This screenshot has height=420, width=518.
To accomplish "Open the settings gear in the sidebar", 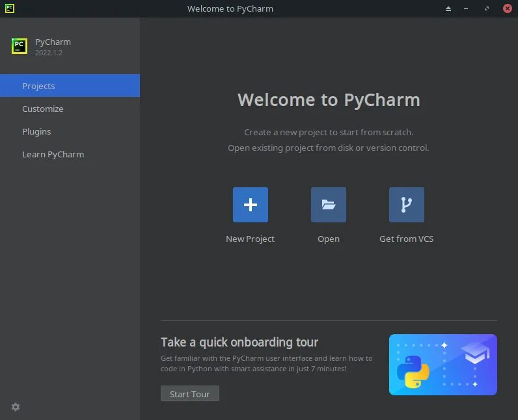I will (x=16, y=407).
